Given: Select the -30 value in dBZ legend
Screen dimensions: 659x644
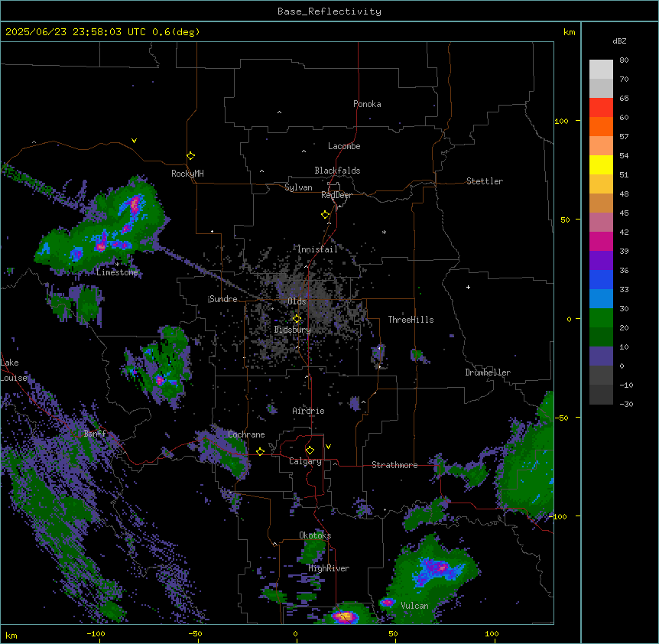Looking at the screenshot, I should pyautogui.click(x=626, y=404).
